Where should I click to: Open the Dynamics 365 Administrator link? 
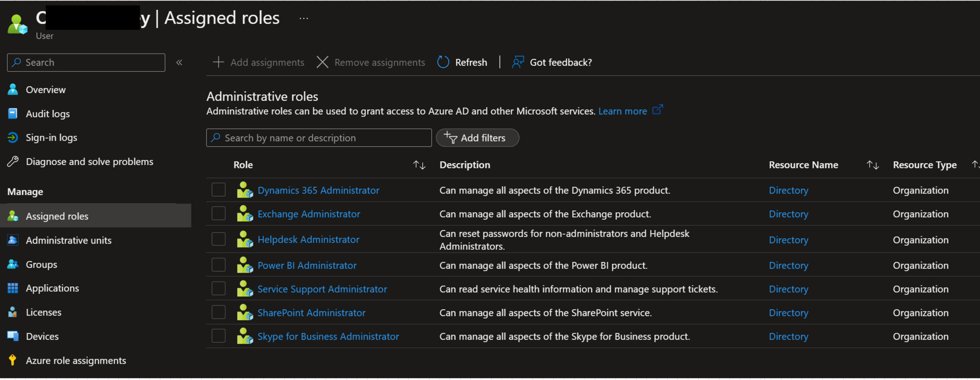coord(318,190)
